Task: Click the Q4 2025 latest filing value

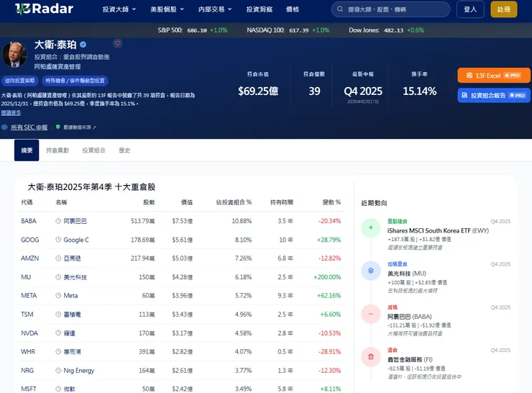Action: [363, 91]
